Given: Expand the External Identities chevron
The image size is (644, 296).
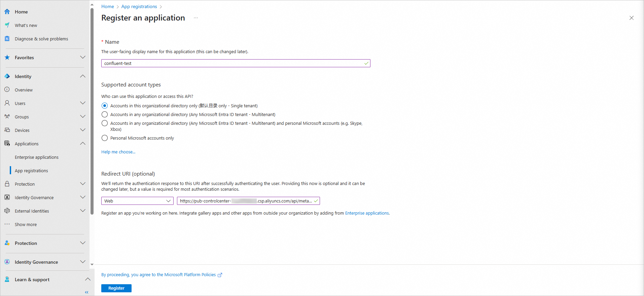Looking at the screenshot, I should point(83,211).
